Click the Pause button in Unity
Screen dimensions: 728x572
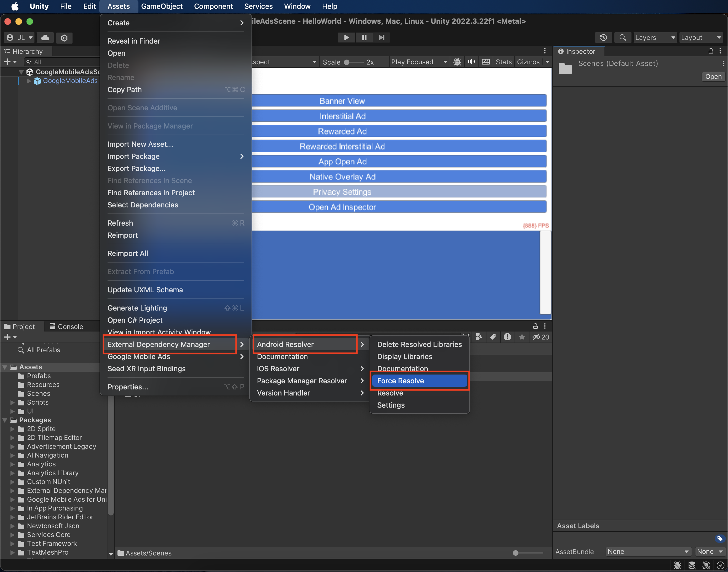pos(364,37)
